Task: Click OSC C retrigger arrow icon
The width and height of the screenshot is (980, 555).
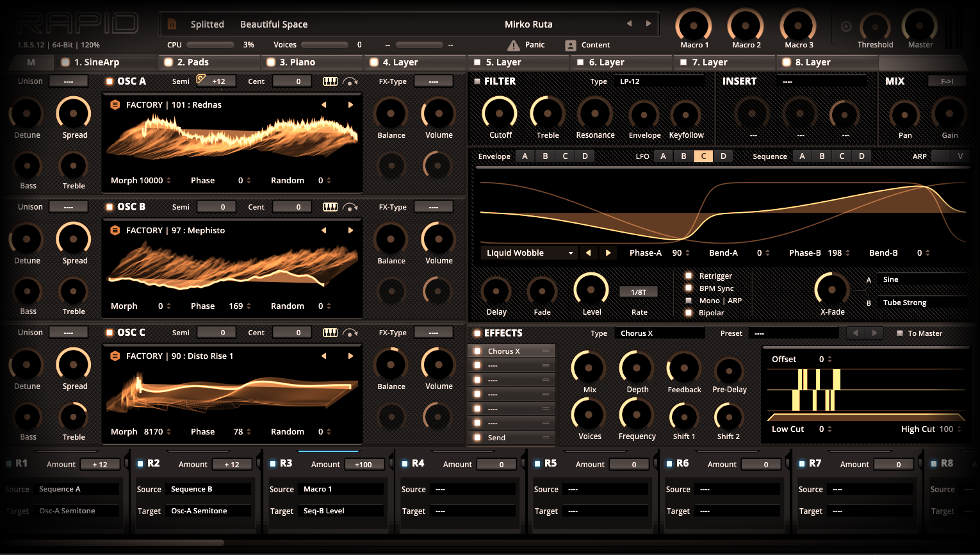Action: [350, 333]
